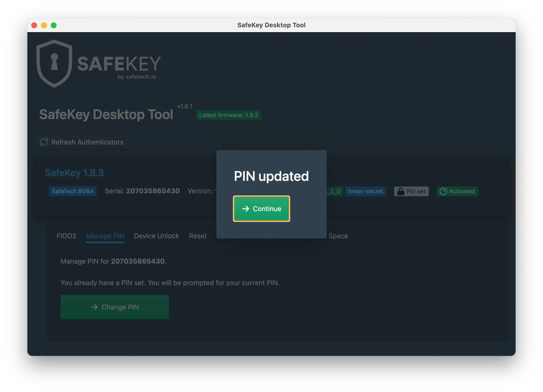Open the Device Unlock tab
The height and width of the screenshot is (392, 543).
[156, 236]
